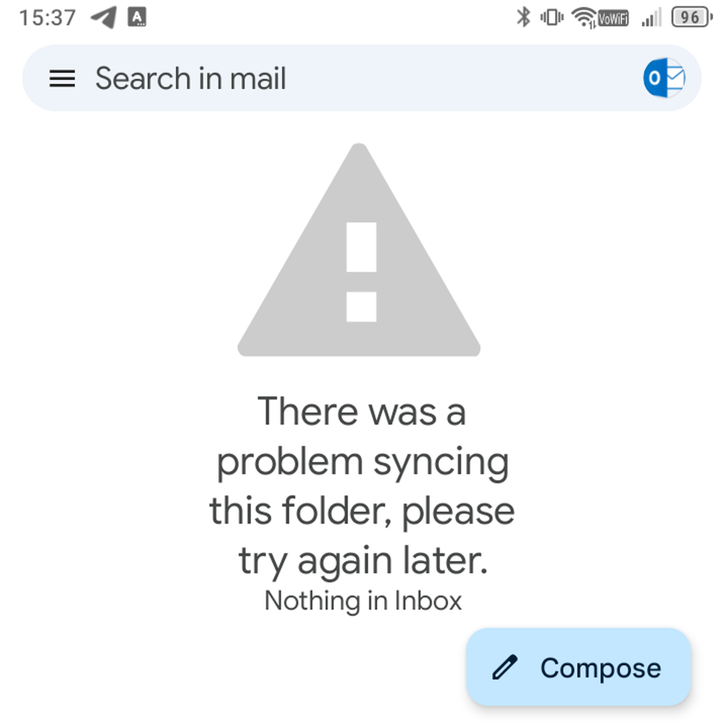Tap the 'Nothing in Inbox' label
This screenshot has width=724, height=728.
(363, 601)
